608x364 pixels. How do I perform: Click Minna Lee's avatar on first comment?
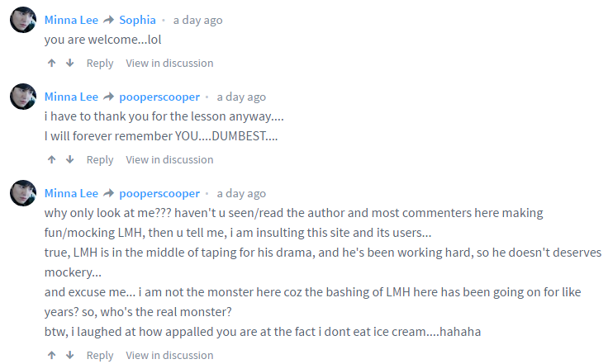pyautogui.click(x=22, y=21)
